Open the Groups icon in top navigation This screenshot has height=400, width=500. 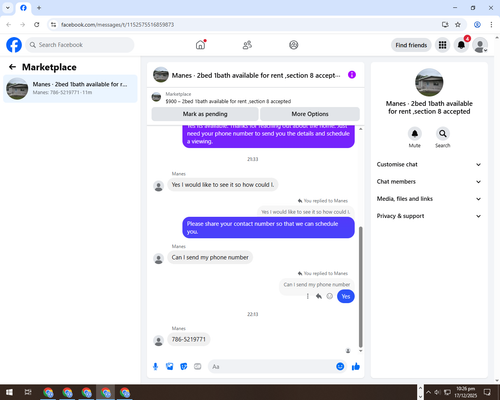(294, 45)
